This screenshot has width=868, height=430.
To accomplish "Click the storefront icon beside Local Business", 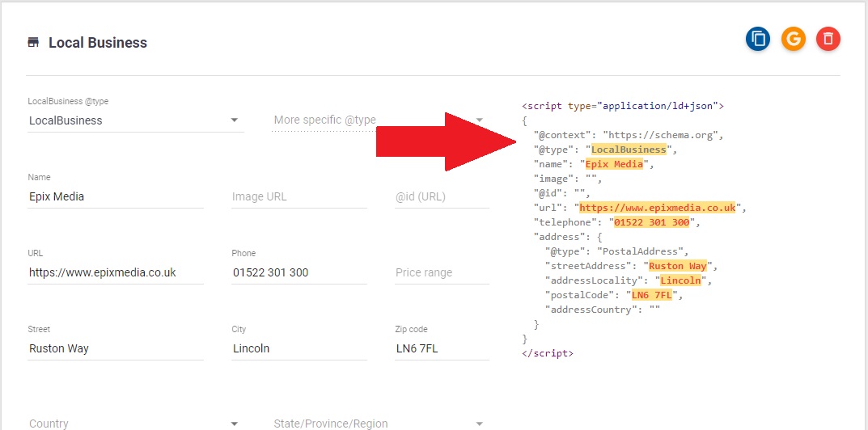I will coord(33,43).
